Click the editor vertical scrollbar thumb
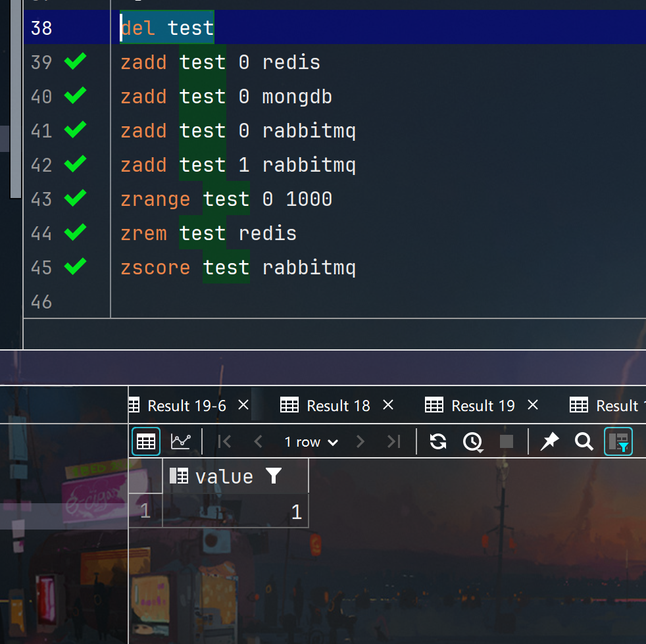The width and height of the screenshot is (646, 644). (x=16, y=99)
